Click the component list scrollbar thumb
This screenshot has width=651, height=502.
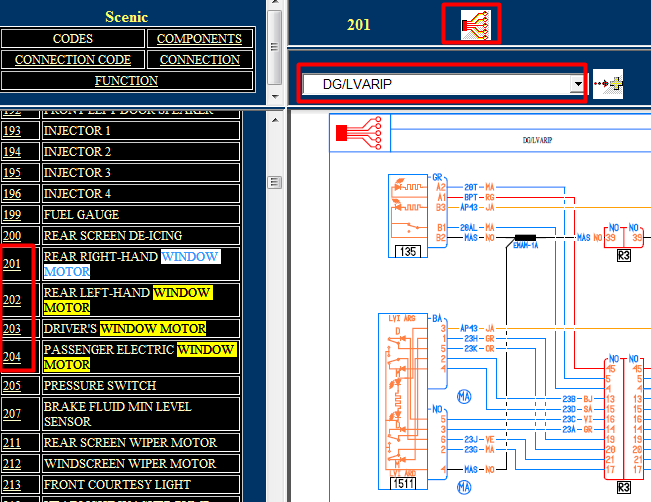275,182
